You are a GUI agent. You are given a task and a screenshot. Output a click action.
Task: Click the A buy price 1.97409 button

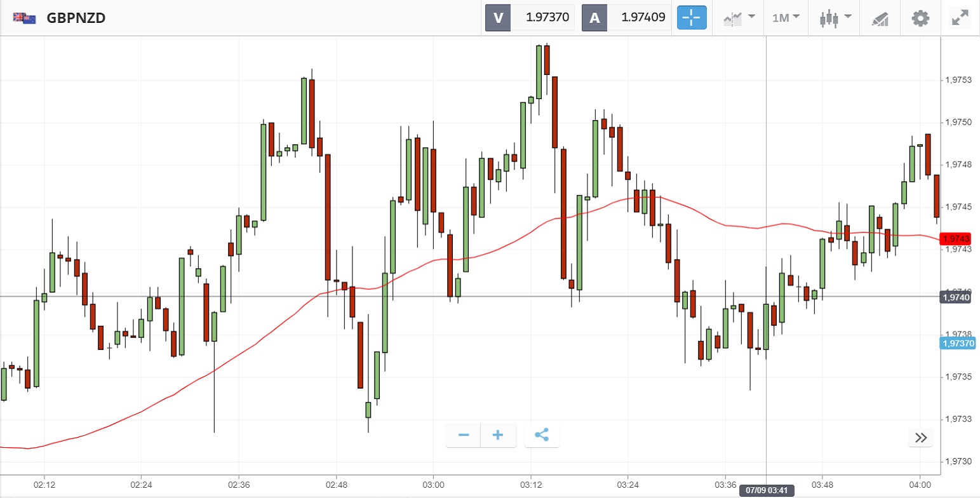(626, 18)
